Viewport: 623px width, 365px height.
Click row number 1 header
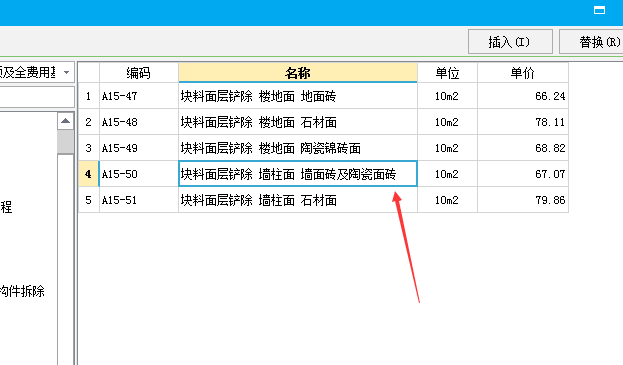click(x=88, y=96)
